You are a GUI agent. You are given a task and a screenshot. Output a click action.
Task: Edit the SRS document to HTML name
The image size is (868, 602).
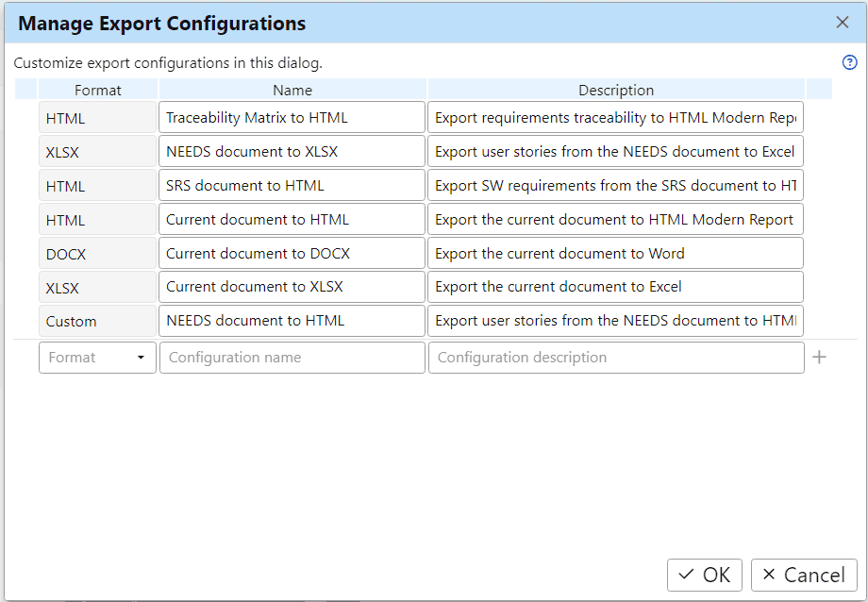[x=292, y=186]
